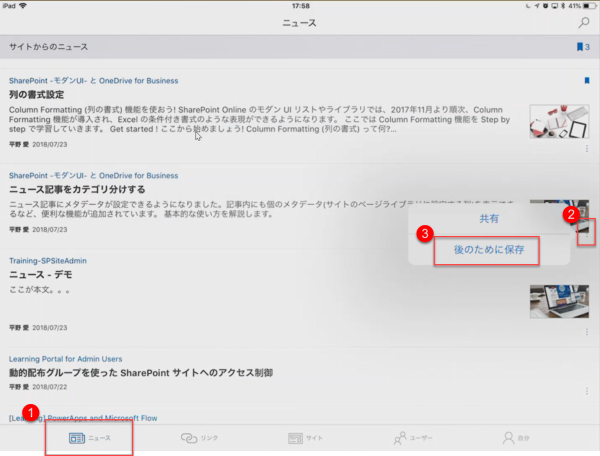Click サイトからのニュース section header
Image resolution: width=600 pixels, height=456 pixels.
click(49, 47)
